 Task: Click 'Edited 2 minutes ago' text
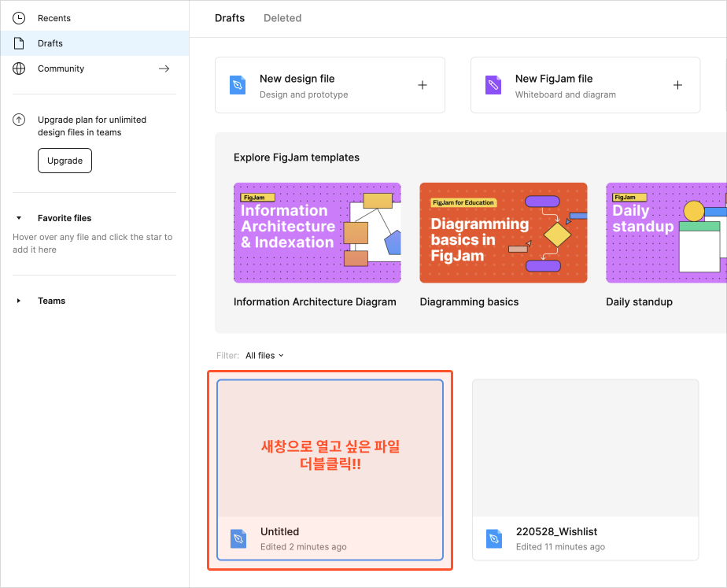[x=303, y=547]
